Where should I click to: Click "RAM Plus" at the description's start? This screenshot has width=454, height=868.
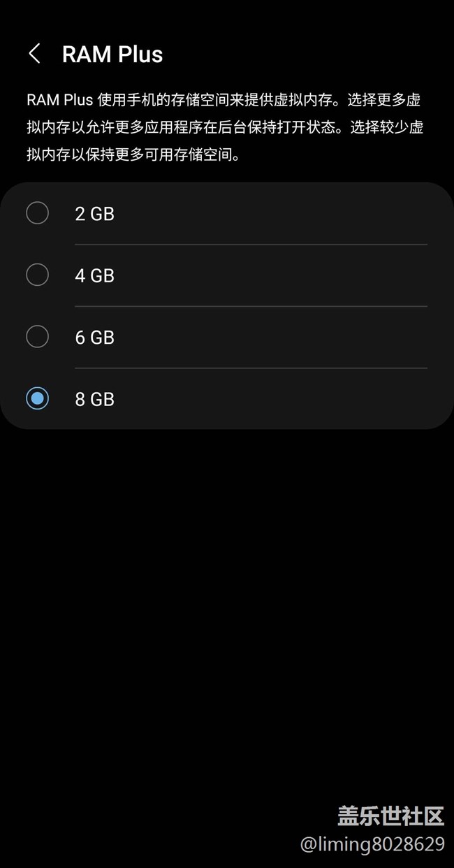point(59,100)
